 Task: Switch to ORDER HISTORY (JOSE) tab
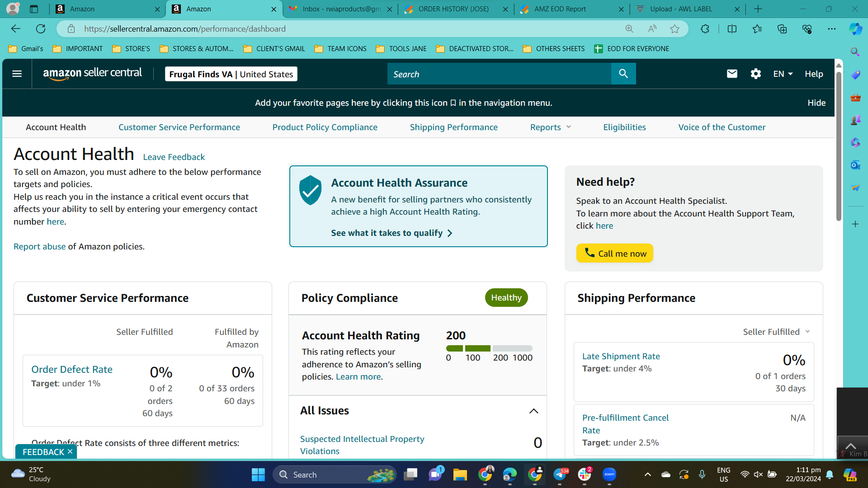point(456,9)
